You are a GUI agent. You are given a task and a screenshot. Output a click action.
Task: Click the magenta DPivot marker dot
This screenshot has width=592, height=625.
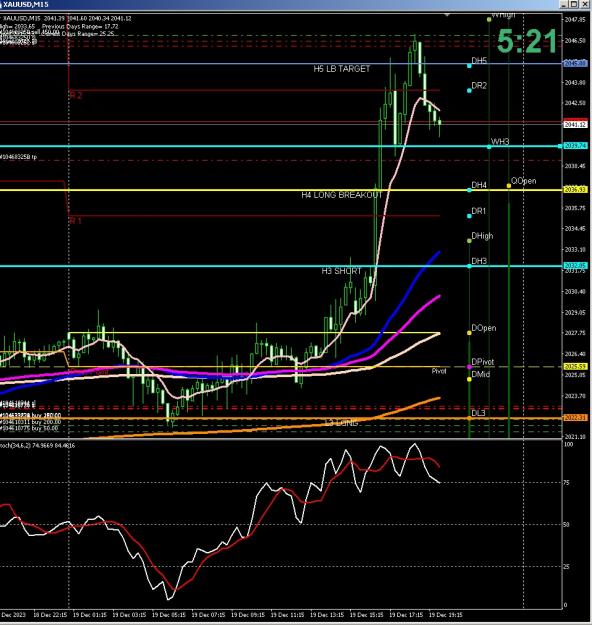coord(469,367)
